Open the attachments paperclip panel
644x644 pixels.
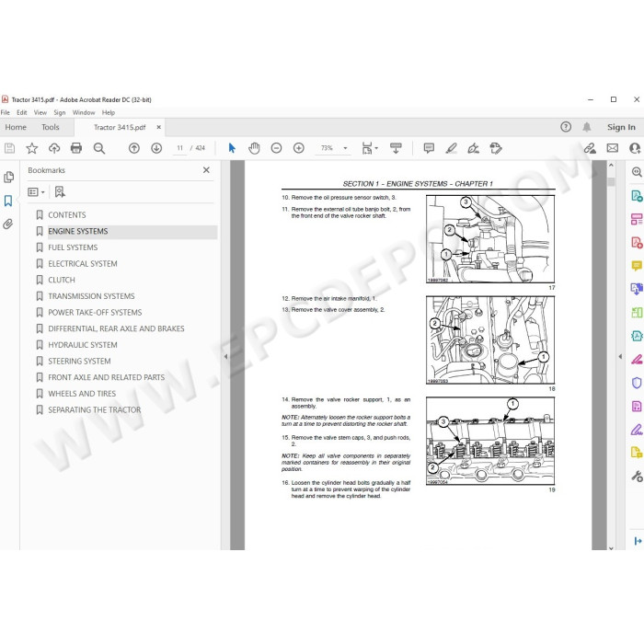coord(8,224)
